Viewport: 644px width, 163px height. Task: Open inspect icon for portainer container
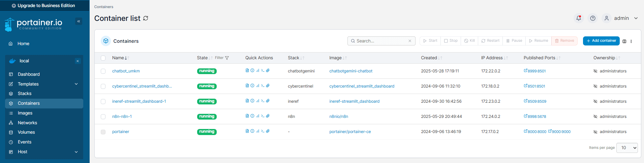pyautogui.click(x=252, y=131)
